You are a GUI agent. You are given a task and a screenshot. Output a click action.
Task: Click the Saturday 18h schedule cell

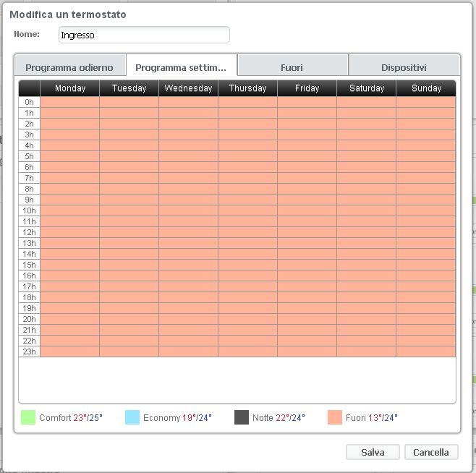pyautogui.click(x=367, y=297)
